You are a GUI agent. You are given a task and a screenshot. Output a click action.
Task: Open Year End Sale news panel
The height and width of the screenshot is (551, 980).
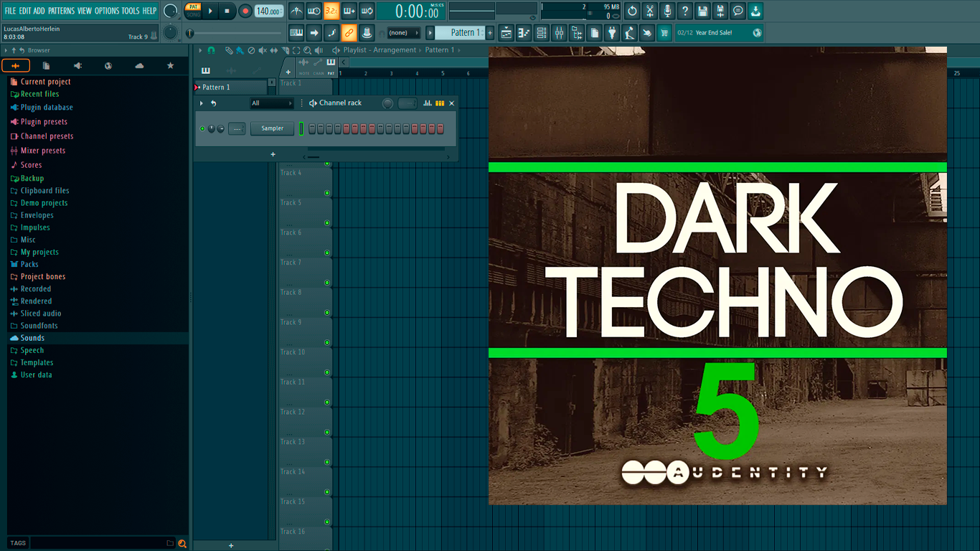[x=719, y=32]
